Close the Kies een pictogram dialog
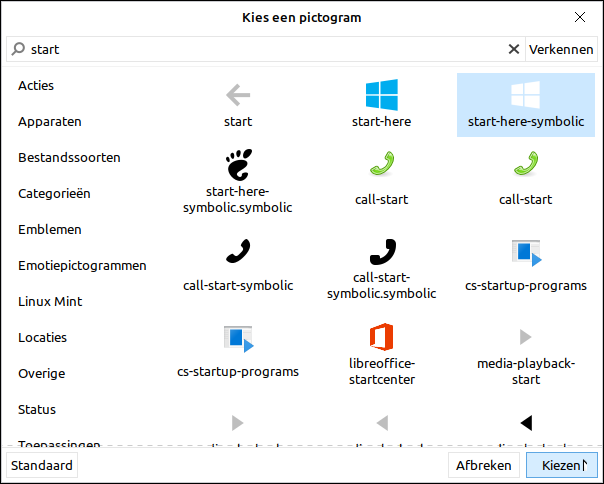 click(x=580, y=17)
